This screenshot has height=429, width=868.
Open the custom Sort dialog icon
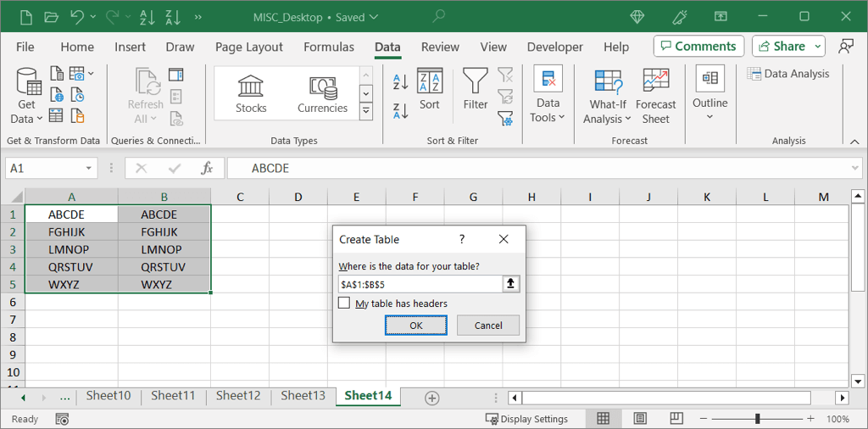[x=430, y=90]
